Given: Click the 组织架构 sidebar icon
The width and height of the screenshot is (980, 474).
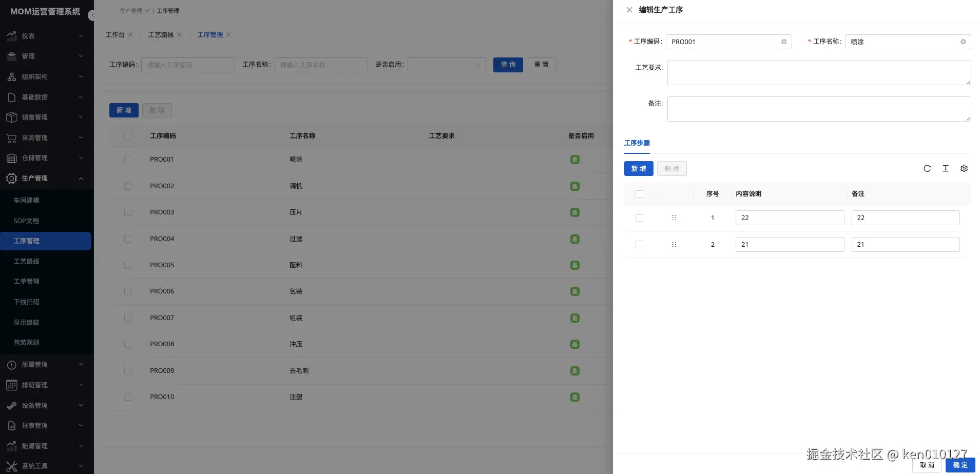Looking at the screenshot, I should coord(11,77).
